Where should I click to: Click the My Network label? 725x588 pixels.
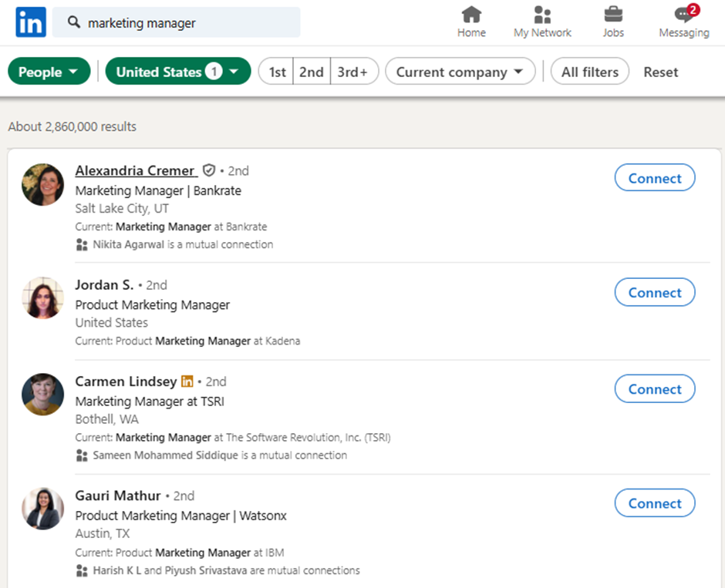click(542, 33)
